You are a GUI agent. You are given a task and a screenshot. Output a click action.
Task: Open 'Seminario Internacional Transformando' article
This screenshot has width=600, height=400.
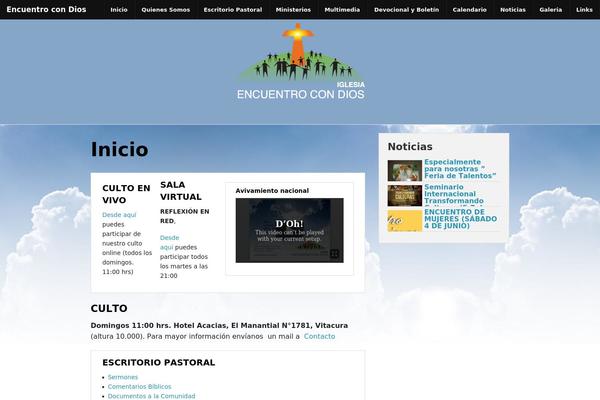coord(454,194)
